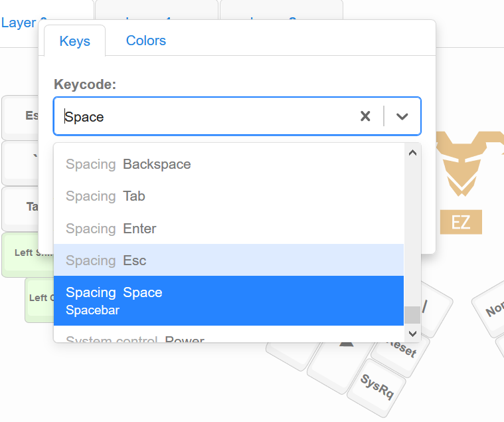
Task: Pick Spacing Enter from the list
Action: [228, 229]
